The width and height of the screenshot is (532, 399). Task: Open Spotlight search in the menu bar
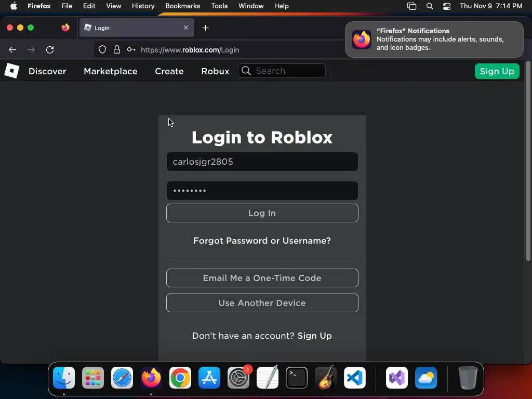(x=430, y=6)
